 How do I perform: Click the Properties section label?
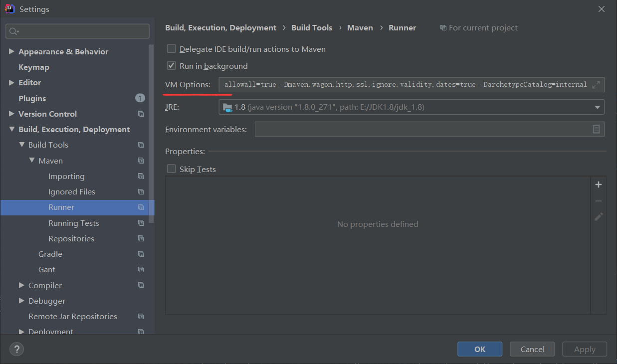(185, 151)
